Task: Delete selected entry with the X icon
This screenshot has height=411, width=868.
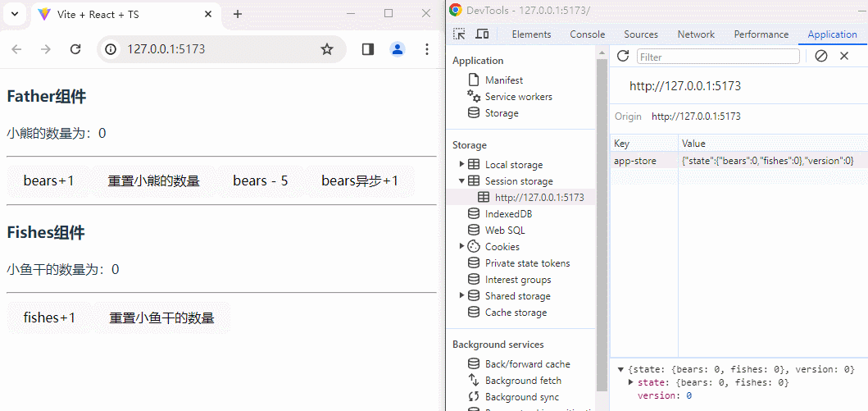Action: coord(844,56)
